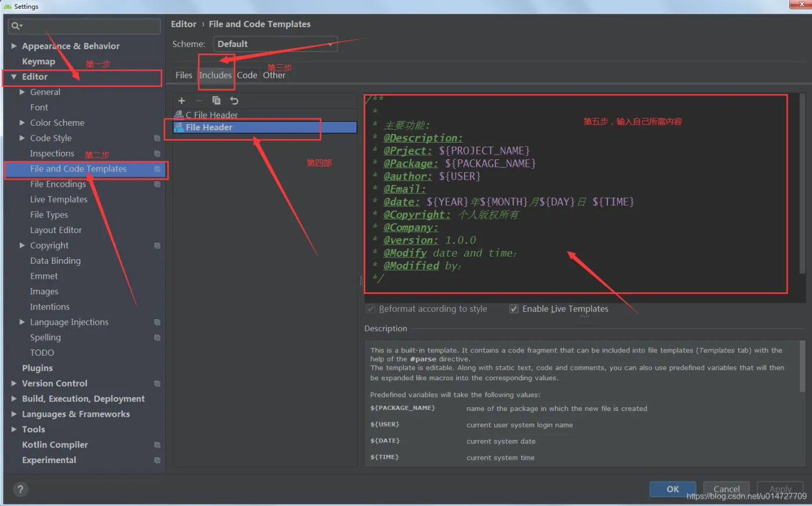Click project-level icon beside Copyright

[157, 246]
